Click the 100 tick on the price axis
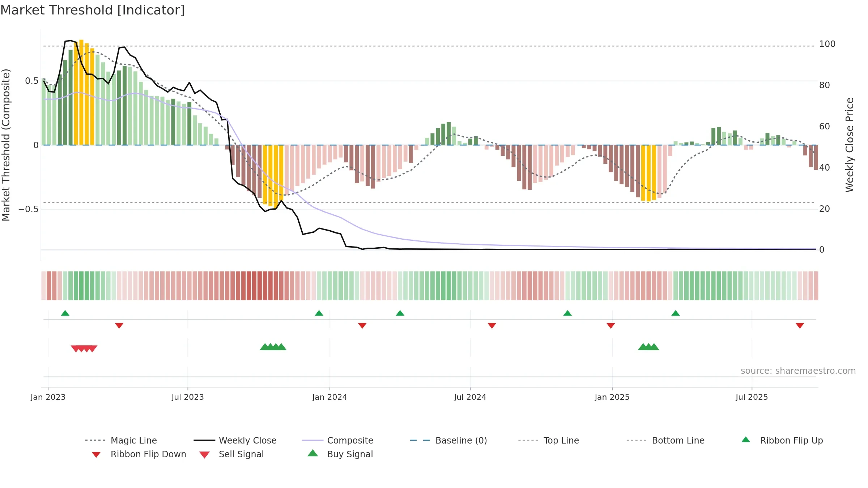Viewport: 868px width, 488px height. tap(827, 44)
